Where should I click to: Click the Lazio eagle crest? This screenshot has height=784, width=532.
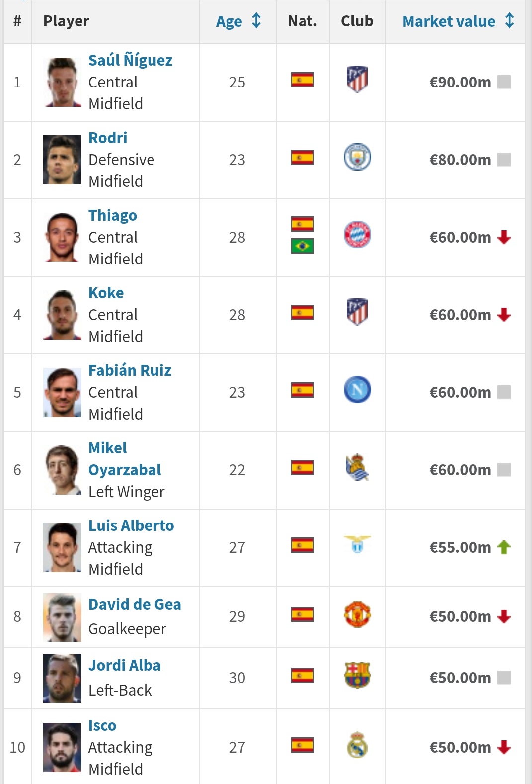pos(357,544)
